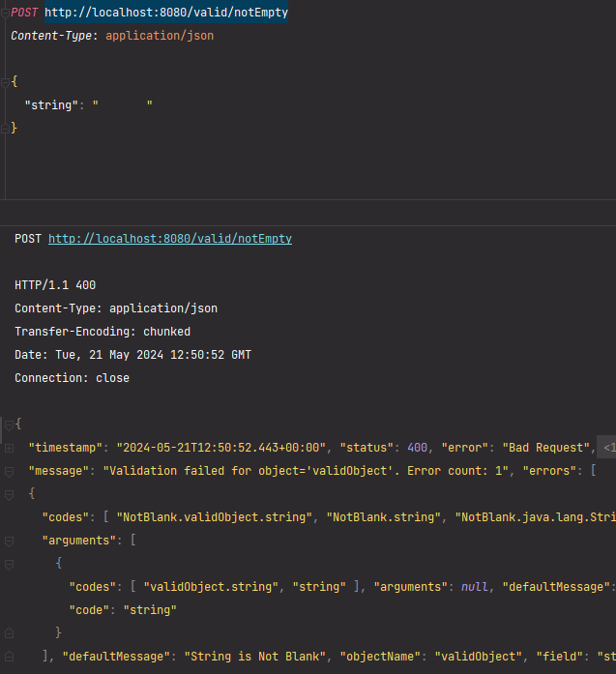Click the "code" JSON key
The image size is (616, 674).
tap(89, 610)
